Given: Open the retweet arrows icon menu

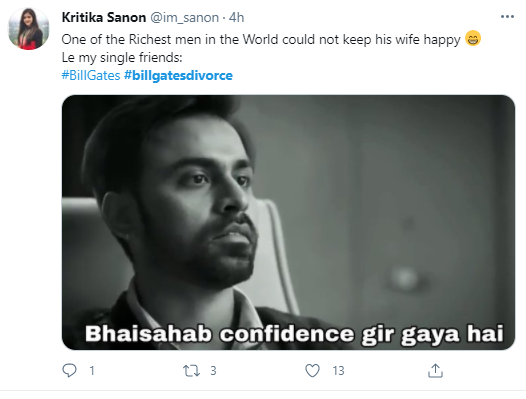Looking at the screenshot, I should coord(191,371).
